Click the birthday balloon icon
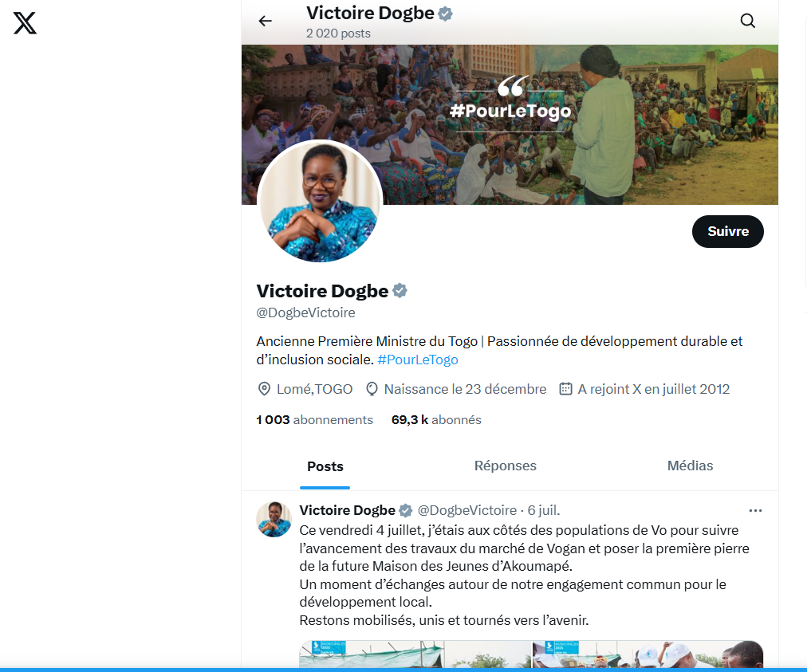 pyautogui.click(x=372, y=389)
